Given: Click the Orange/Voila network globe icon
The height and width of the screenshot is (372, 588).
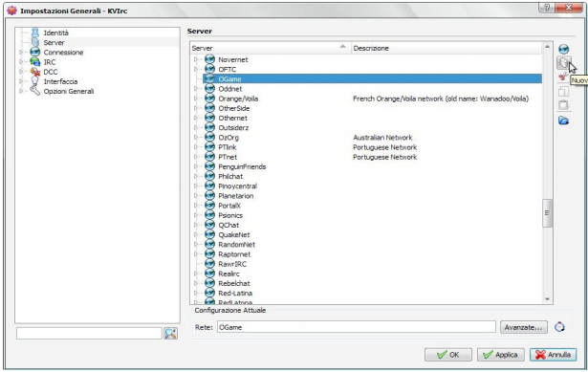Looking at the screenshot, I should [209, 98].
